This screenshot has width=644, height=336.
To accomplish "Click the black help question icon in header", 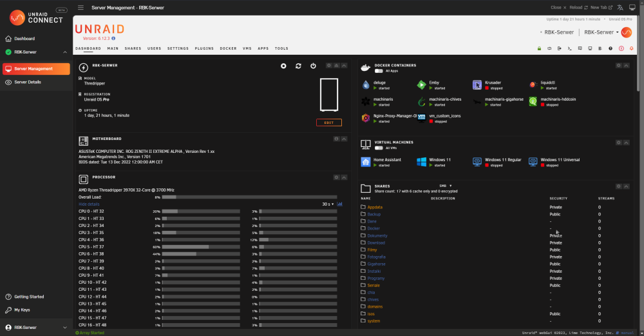I will coord(611,48).
